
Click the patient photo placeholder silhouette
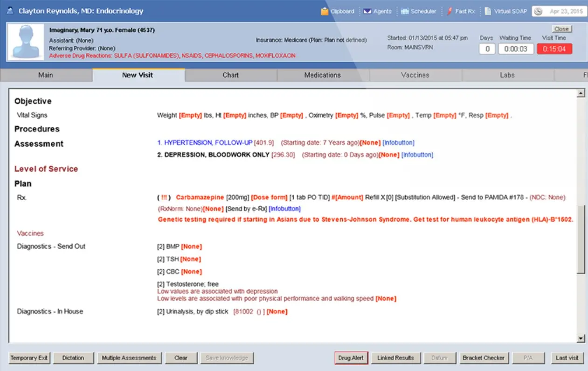pos(26,42)
